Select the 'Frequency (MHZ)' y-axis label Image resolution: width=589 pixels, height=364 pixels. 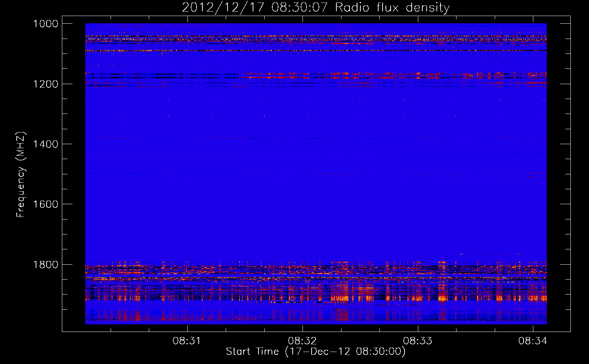(21, 175)
